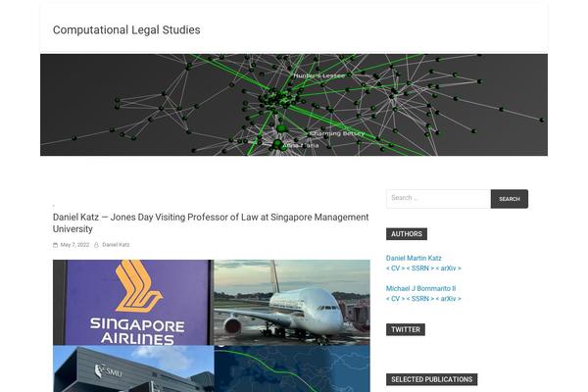Open SSRN link under Michael J Bommarito II
The image size is (588, 392).
pyautogui.click(x=420, y=299)
